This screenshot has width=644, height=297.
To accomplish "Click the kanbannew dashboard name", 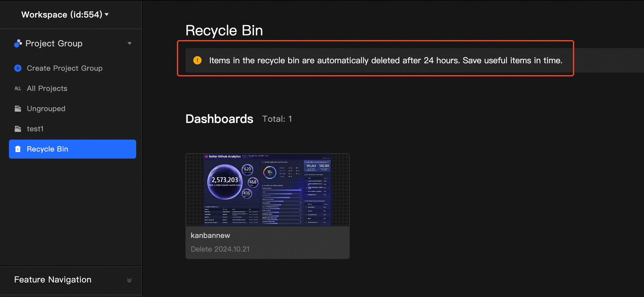I will [210, 235].
